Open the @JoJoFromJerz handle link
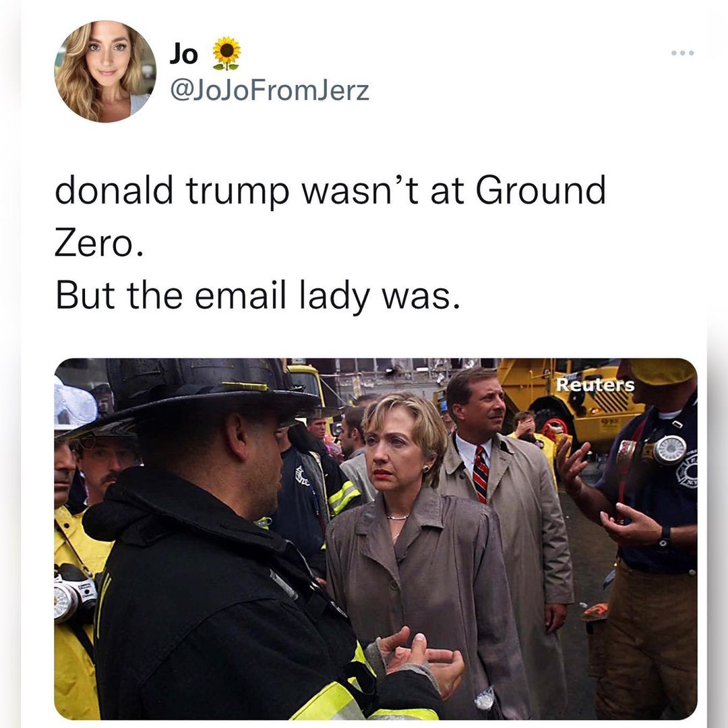The image size is (728, 728). point(270,90)
